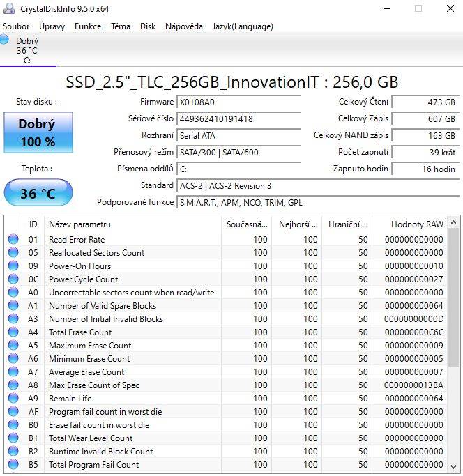Click the 36 °C temperature button
Viewport: 463px width, 476px height.
coord(38,193)
